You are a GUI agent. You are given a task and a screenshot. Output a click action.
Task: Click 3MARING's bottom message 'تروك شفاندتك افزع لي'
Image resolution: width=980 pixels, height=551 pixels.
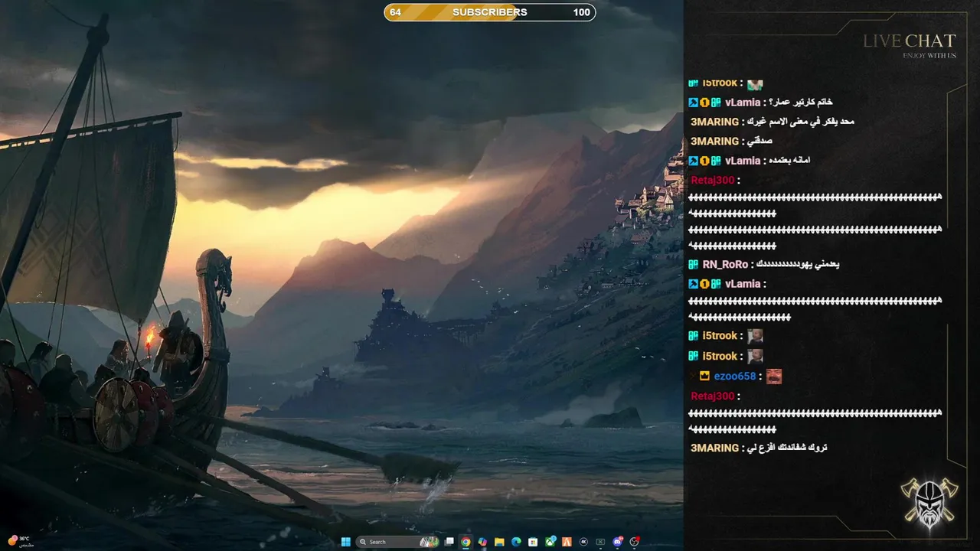click(x=786, y=448)
